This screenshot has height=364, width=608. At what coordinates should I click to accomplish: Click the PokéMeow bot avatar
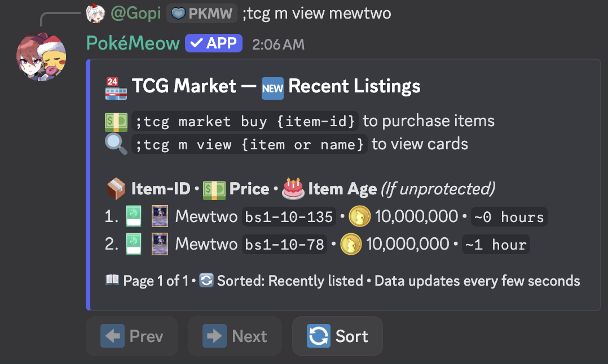tap(42, 57)
